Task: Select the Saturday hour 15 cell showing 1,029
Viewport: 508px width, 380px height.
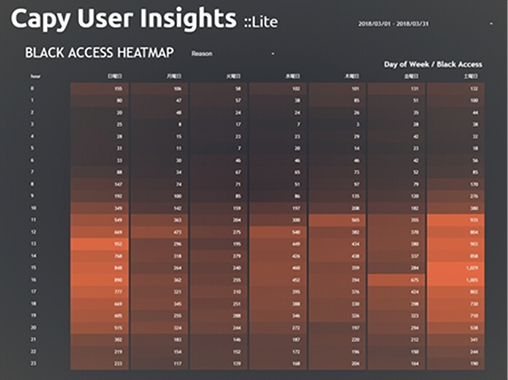Action: (455, 268)
